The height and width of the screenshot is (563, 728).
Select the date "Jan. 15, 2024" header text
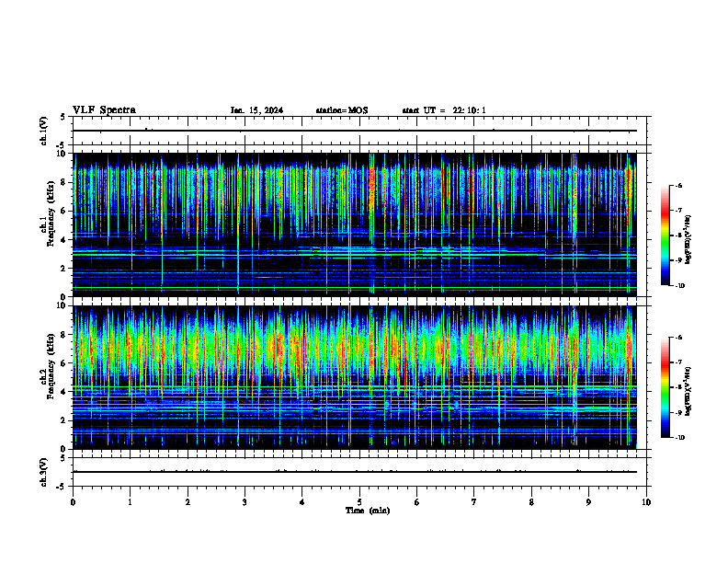point(256,110)
